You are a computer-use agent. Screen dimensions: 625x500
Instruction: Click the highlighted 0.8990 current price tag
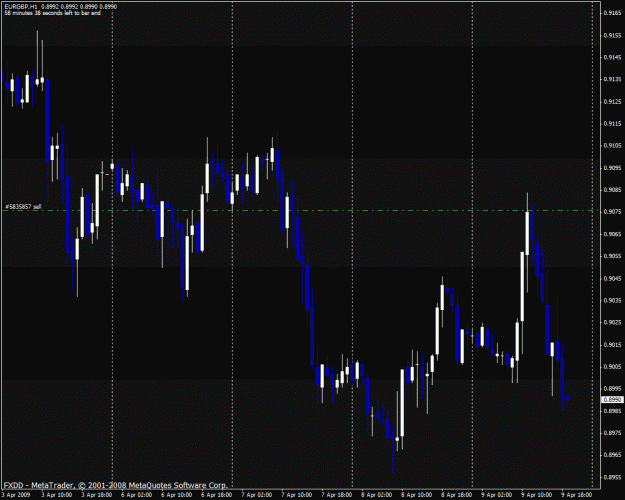coord(612,400)
